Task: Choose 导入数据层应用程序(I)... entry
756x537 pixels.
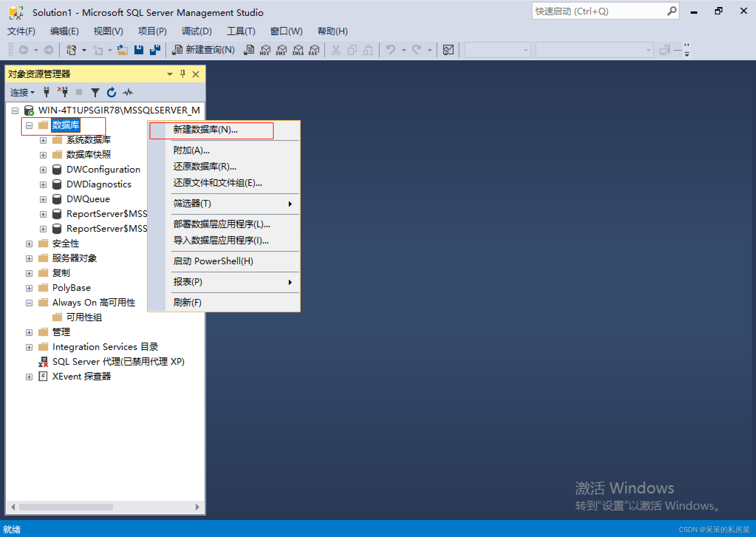Action: point(224,241)
